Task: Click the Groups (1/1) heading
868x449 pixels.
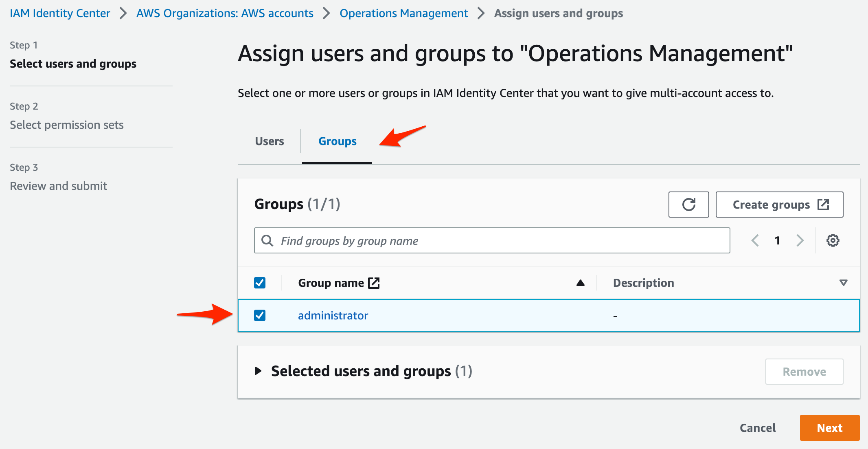Action: pyautogui.click(x=297, y=204)
